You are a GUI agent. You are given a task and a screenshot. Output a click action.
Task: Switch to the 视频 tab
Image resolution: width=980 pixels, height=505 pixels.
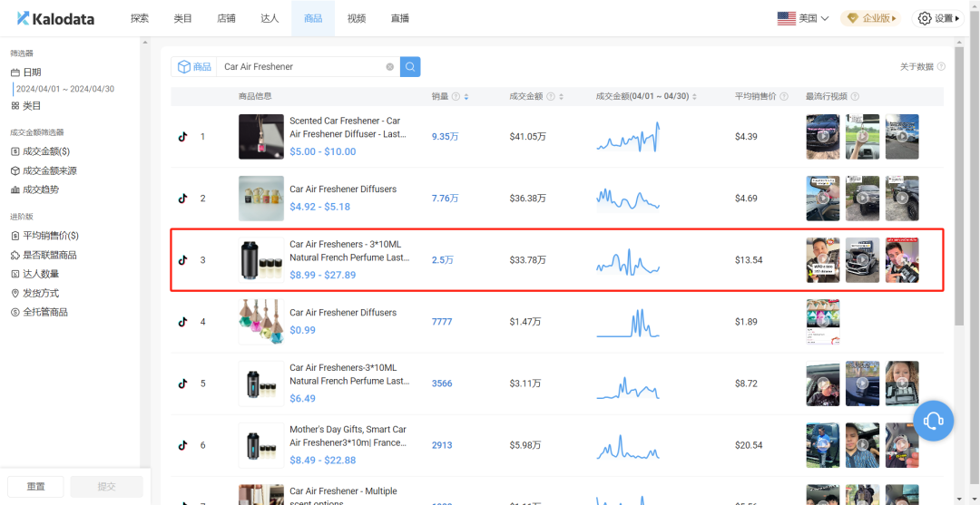tap(356, 18)
